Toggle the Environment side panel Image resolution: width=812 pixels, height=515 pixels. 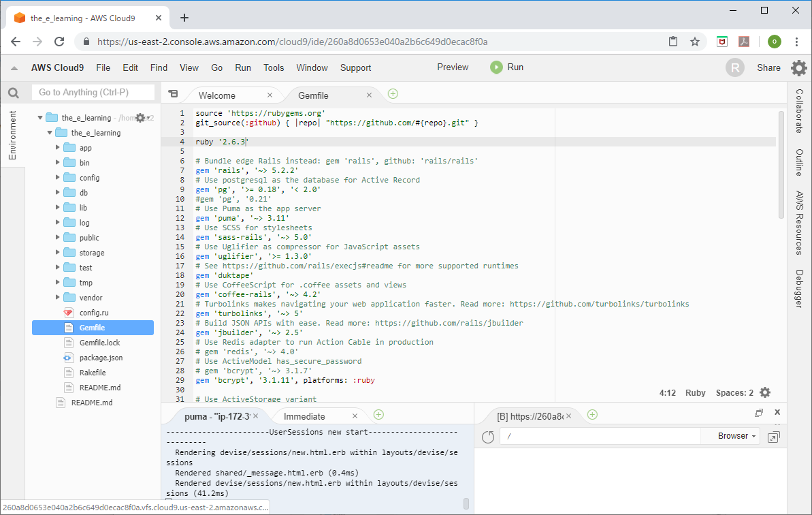point(12,136)
